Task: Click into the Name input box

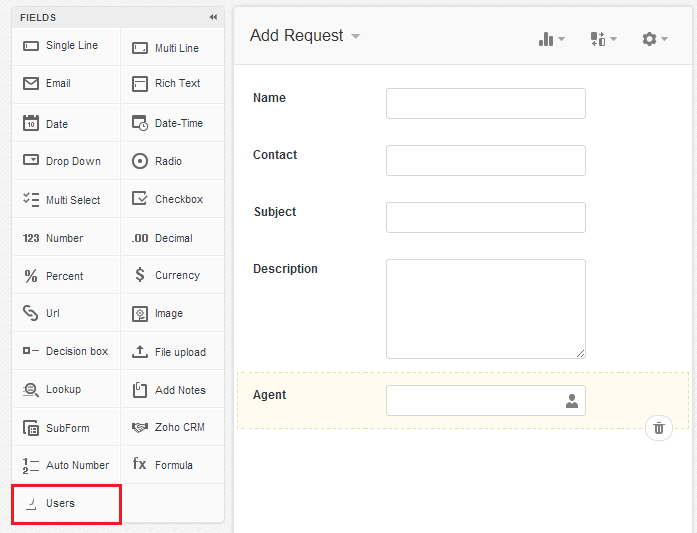Action: [x=485, y=104]
